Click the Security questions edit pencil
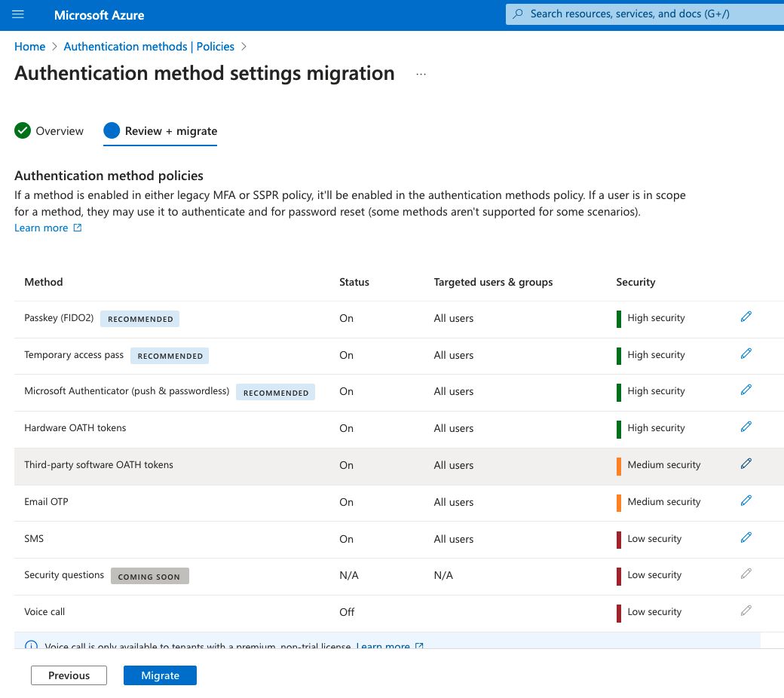784x698 pixels. [746, 574]
